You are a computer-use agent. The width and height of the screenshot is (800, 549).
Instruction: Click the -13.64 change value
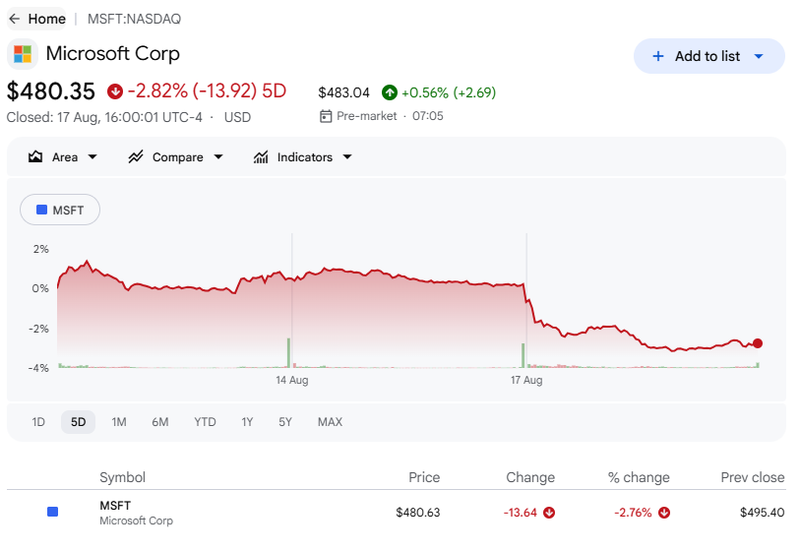pyautogui.click(x=520, y=513)
